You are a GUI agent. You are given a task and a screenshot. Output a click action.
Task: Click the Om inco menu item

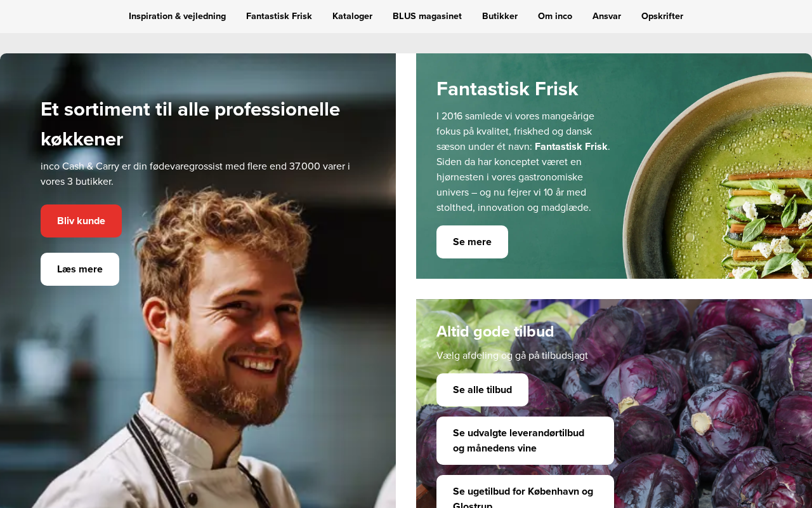point(555,17)
